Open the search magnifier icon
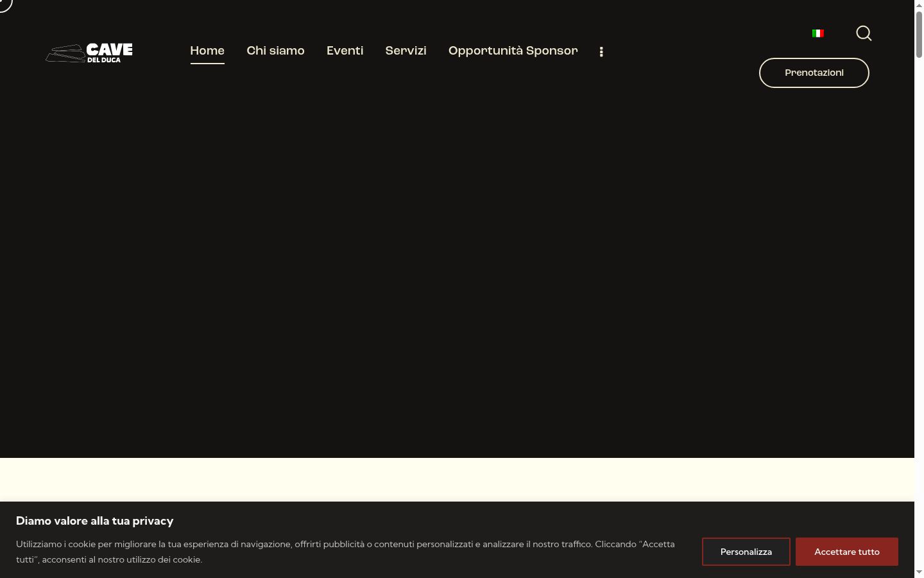 864,33
